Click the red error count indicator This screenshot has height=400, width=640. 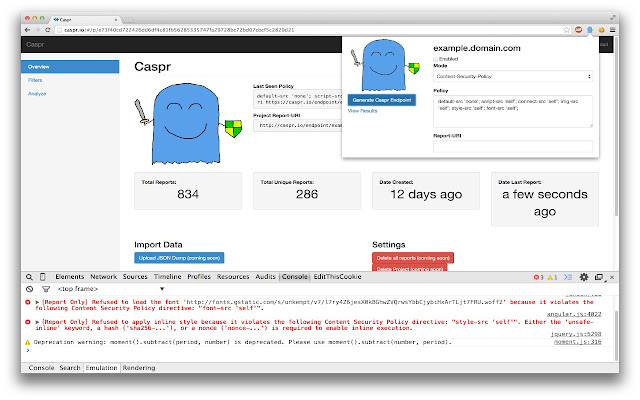click(538, 277)
